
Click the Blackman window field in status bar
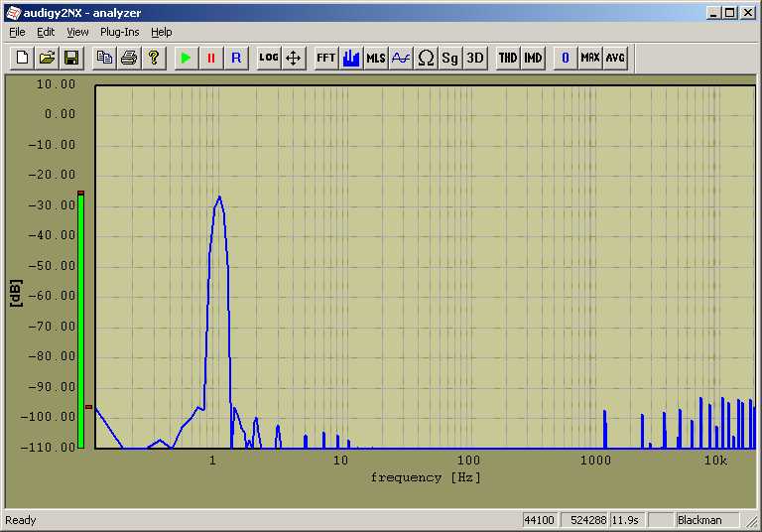pyautogui.click(x=706, y=520)
